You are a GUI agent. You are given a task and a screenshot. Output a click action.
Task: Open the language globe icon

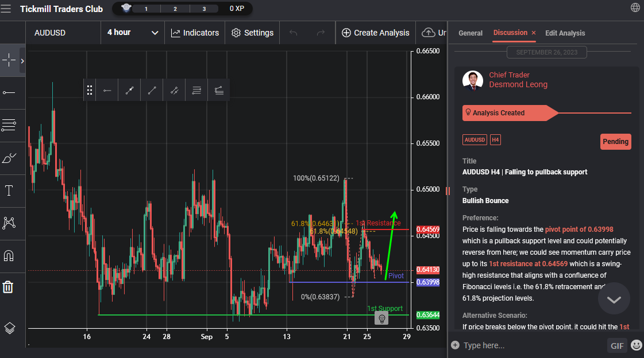[635, 7]
